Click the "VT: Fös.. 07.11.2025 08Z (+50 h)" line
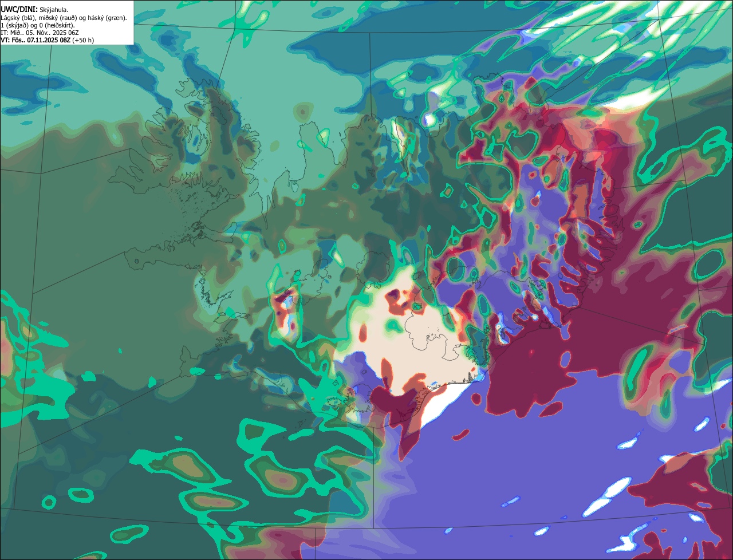The image size is (733, 560). tap(47, 40)
